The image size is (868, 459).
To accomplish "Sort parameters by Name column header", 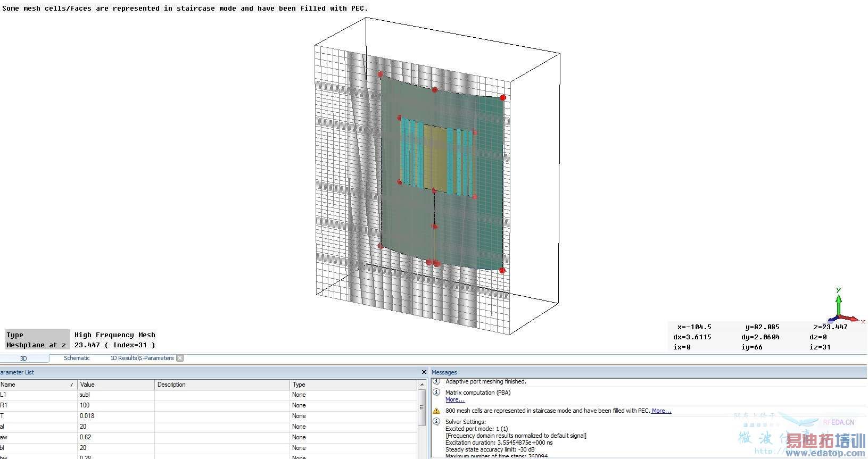I will pos(38,385).
